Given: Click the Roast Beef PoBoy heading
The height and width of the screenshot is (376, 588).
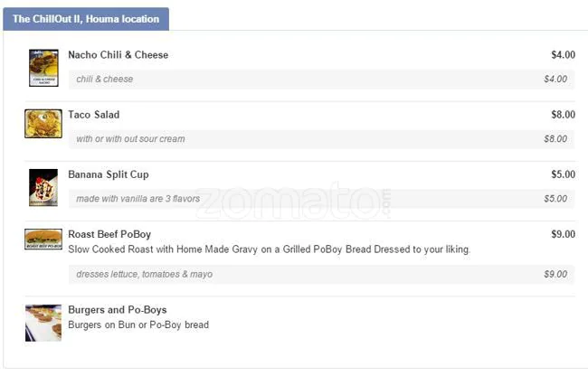Looking at the screenshot, I should (x=109, y=234).
